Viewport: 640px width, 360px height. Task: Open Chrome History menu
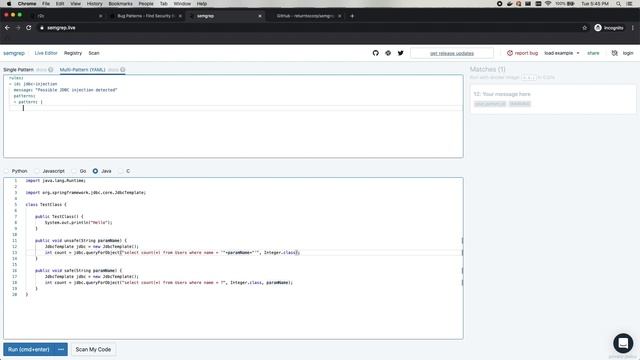click(94, 4)
